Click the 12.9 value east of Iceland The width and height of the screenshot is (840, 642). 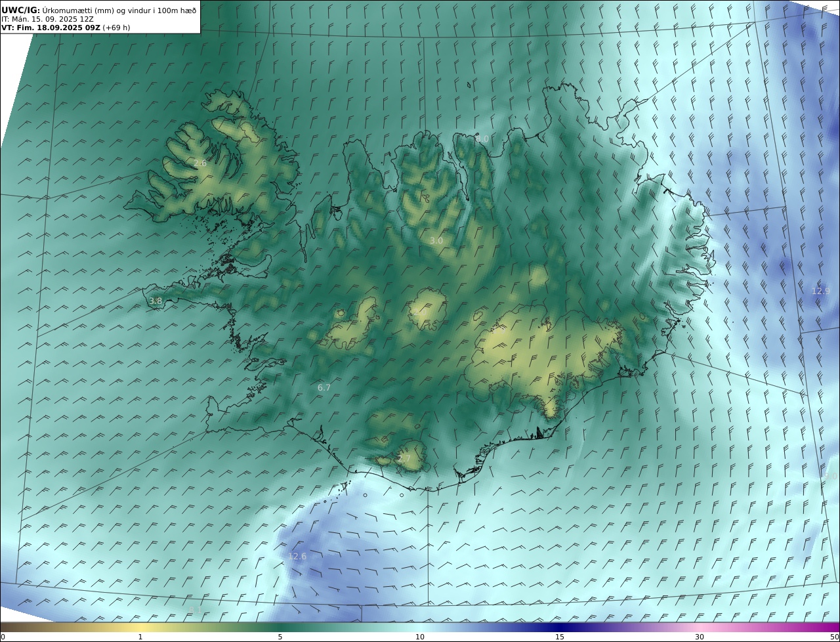[821, 291]
